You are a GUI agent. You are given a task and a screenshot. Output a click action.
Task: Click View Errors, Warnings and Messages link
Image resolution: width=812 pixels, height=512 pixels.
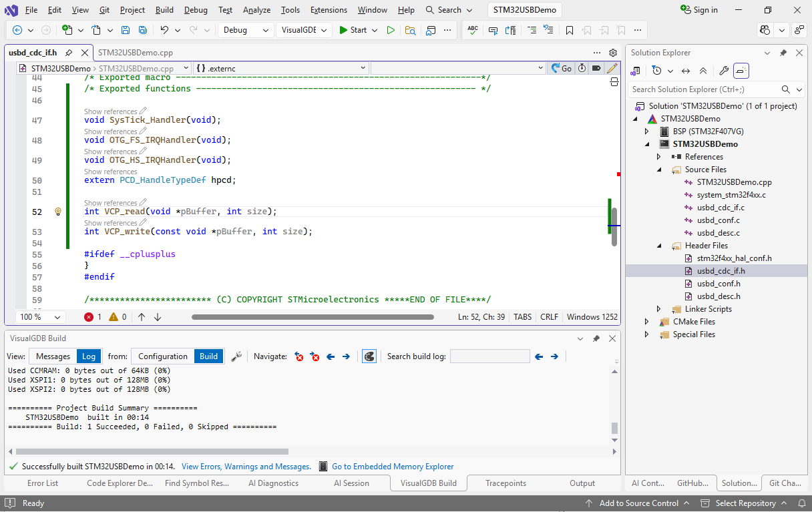pyautogui.click(x=246, y=467)
